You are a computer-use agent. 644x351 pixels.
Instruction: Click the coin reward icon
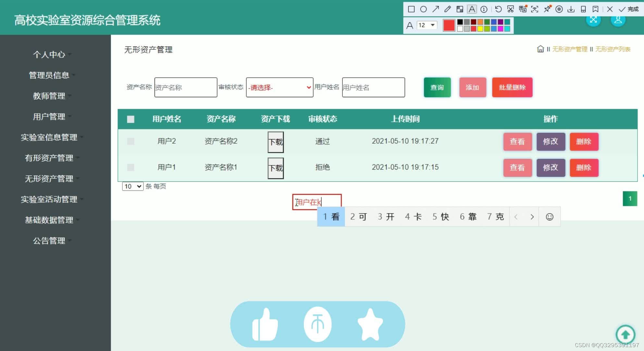coord(317,324)
